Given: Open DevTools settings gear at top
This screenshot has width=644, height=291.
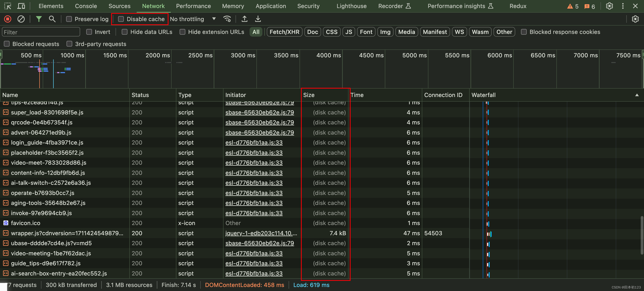Looking at the screenshot, I should tap(609, 6).
